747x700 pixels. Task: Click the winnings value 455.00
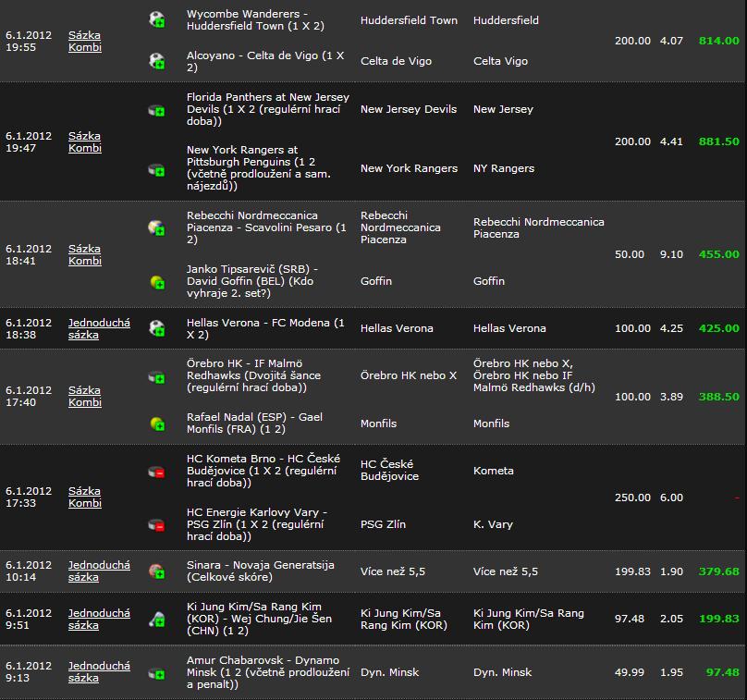(719, 254)
